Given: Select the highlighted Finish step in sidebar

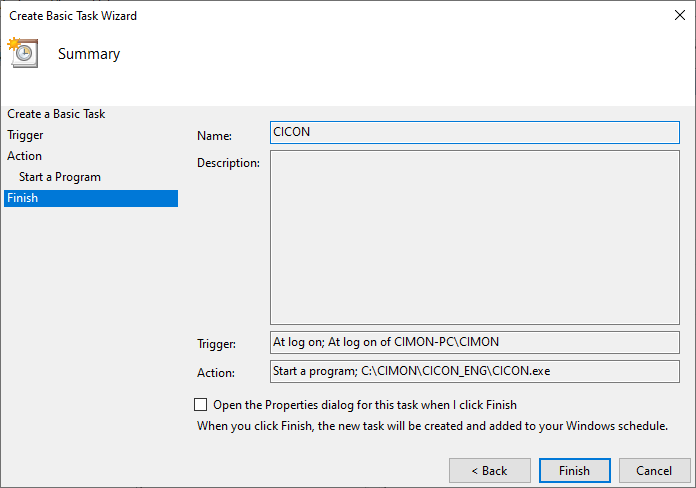Looking at the screenshot, I should (x=23, y=198).
